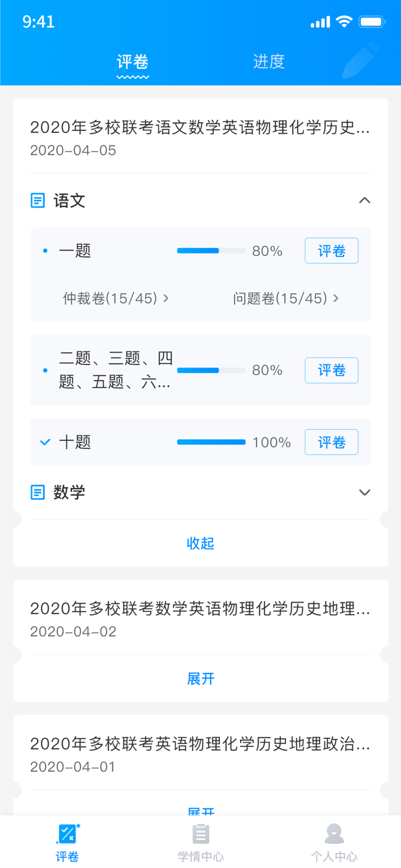
Task: Open the 学情中心 clipboard icon
Action: (x=200, y=835)
